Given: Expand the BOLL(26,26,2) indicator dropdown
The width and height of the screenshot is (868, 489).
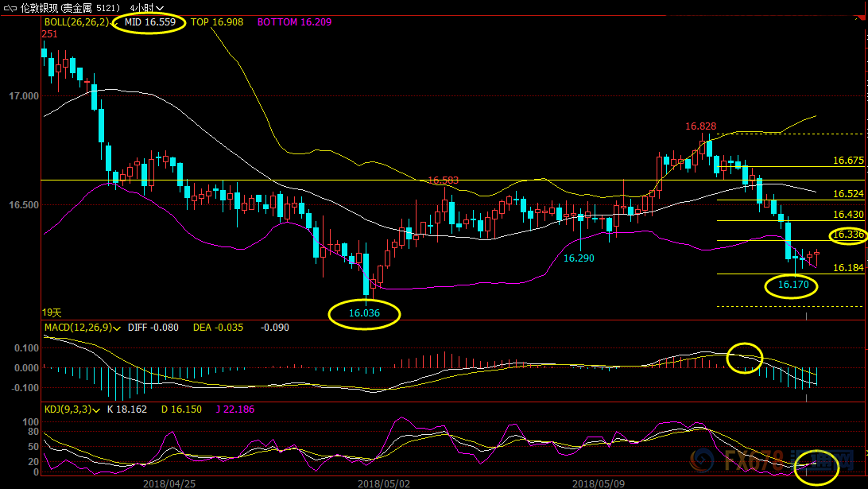Looking at the screenshot, I should click(116, 23).
